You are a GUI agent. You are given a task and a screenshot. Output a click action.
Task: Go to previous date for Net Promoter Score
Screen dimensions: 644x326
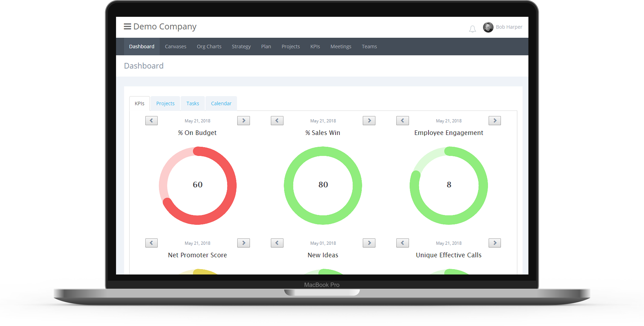point(151,243)
